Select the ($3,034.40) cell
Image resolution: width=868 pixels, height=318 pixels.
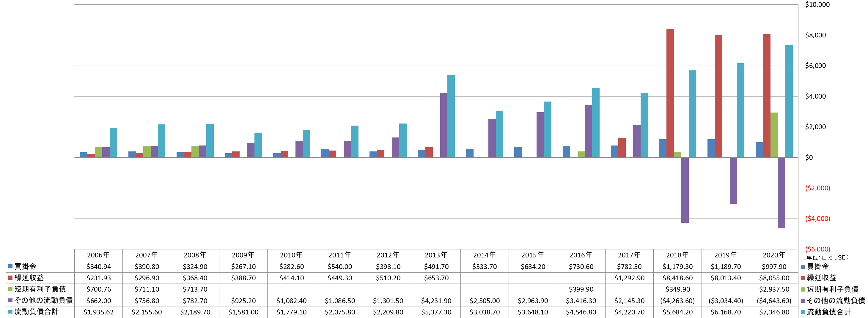pos(726,300)
